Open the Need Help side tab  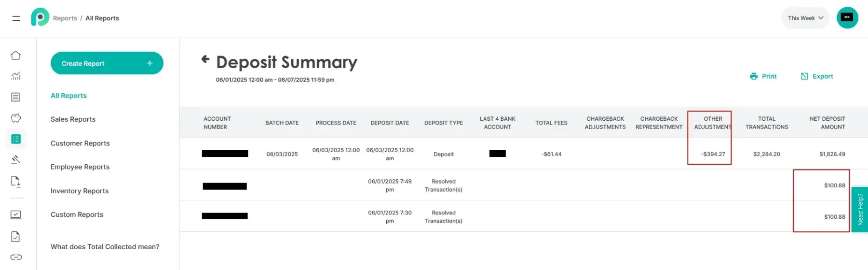tap(860, 209)
